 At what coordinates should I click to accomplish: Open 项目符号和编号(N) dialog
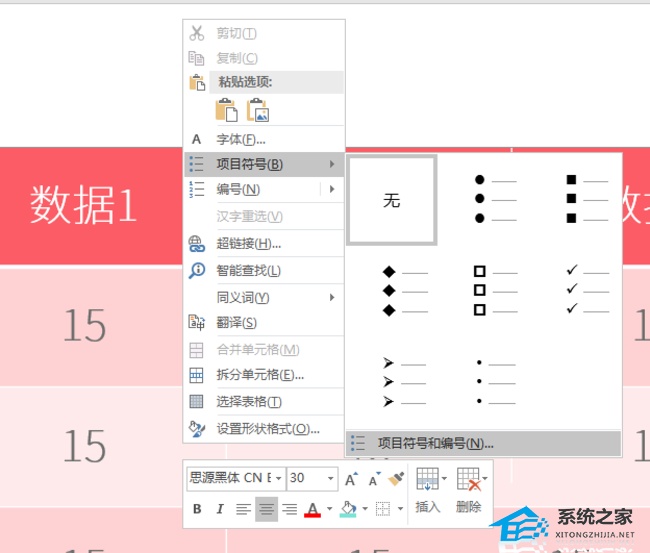point(483,444)
